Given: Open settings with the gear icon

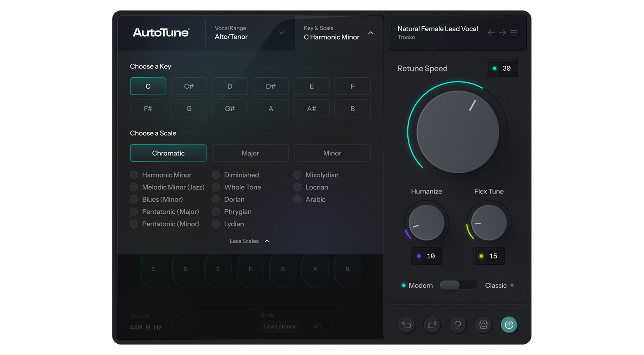Looking at the screenshot, I should [483, 325].
